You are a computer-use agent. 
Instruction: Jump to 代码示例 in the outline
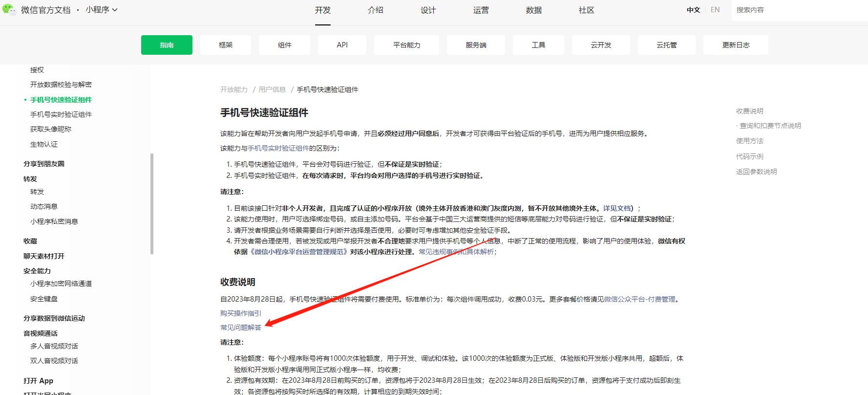(750, 156)
